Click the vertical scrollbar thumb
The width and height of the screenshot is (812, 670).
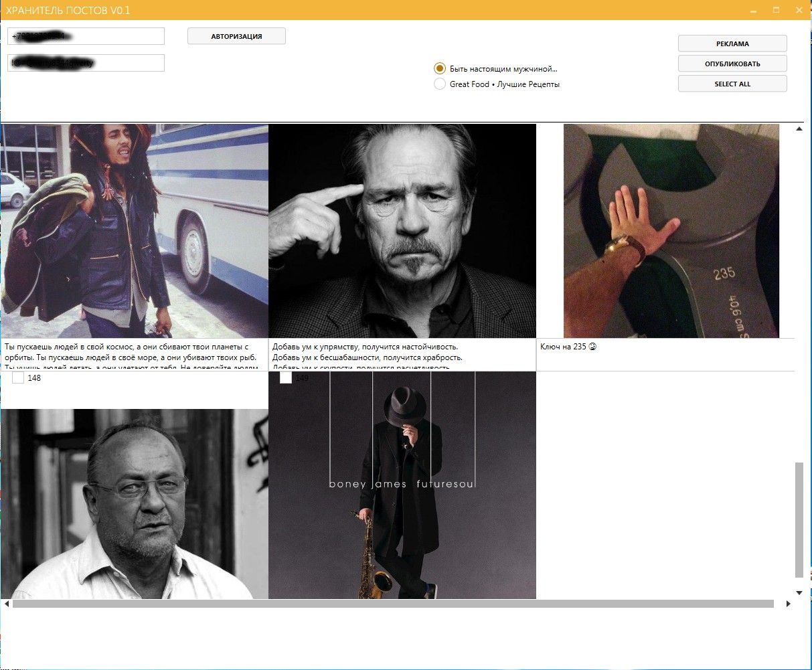[x=799, y=519]
